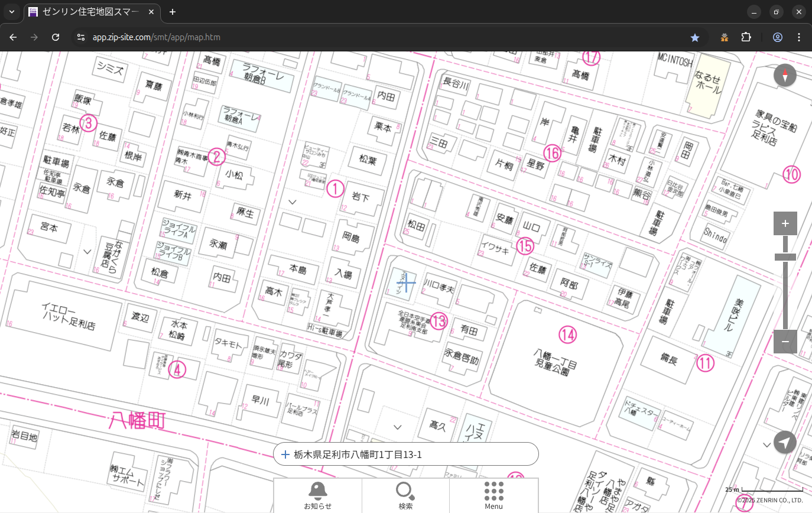Open tab search dropdown arrow
The width and height of the screenshot is (812, 513).
coord(12,12)
